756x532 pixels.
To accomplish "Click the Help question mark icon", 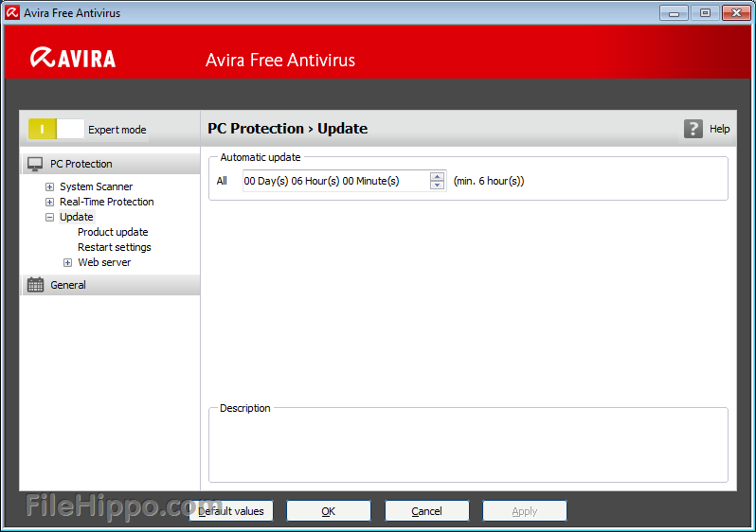I will coord(693,129).
